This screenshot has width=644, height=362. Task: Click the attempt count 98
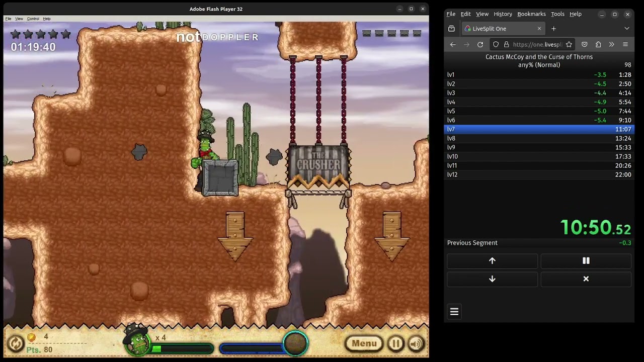627,65
